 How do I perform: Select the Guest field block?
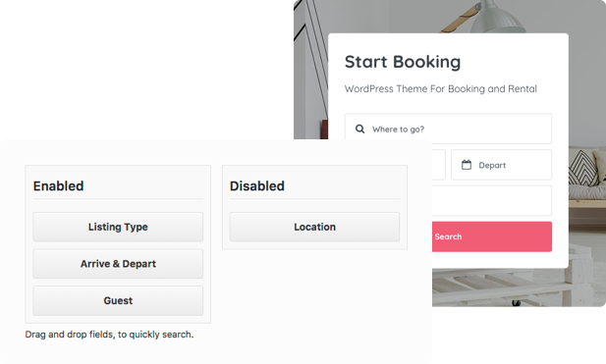pyautogui.click(x=118, y=300)
